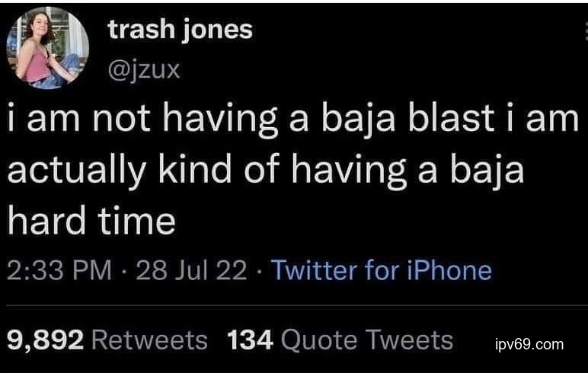Select the tweet line starting "i am not having"

pyautogui.click(x=293, y=120)
